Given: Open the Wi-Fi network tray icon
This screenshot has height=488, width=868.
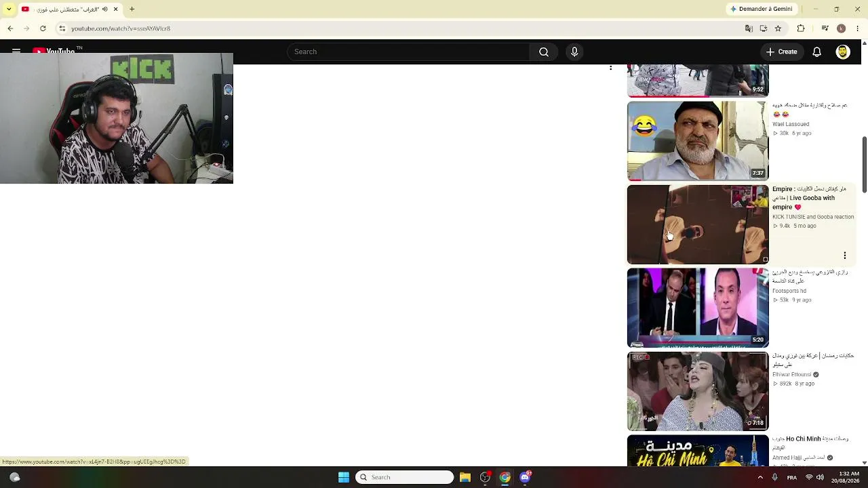Looking at the screenshot, I should pyautogui.click(x=809, y=477).
